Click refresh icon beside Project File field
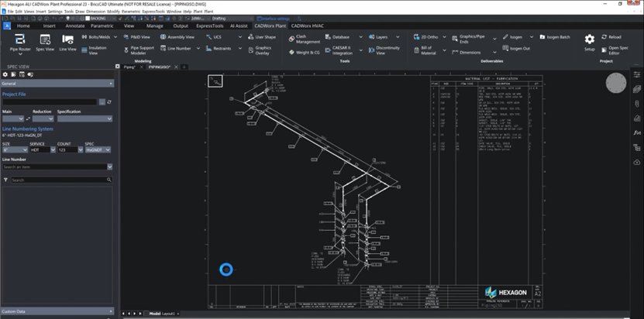The image size is (644, 319). click(109, 102)
